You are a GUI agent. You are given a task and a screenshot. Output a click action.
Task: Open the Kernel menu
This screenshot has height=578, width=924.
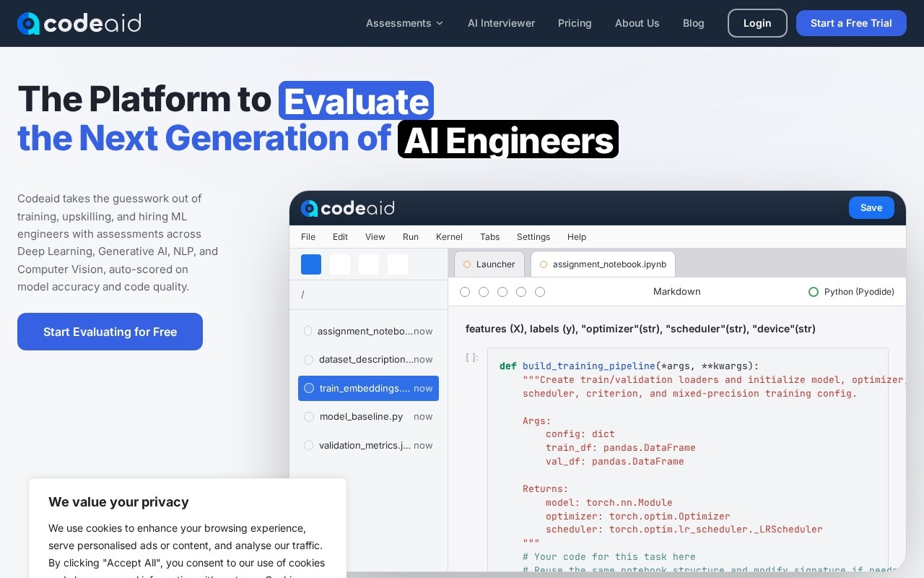coord(449,237)
